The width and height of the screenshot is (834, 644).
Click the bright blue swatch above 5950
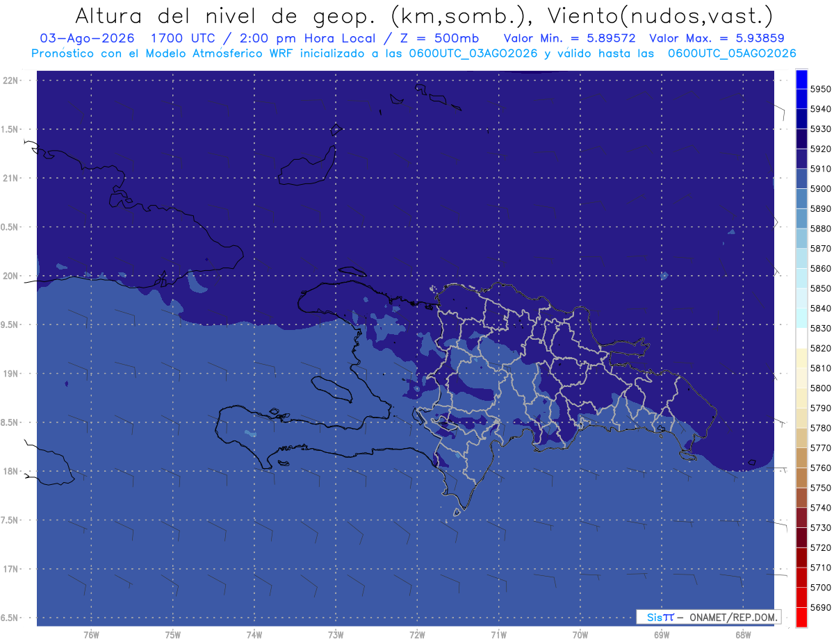[801, 79]
